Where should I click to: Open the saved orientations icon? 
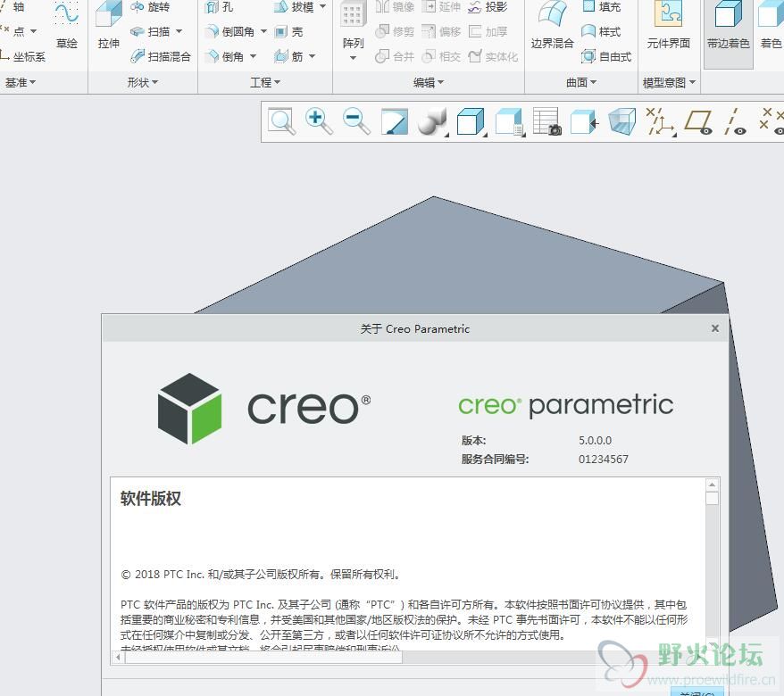(x=510, y=121)
